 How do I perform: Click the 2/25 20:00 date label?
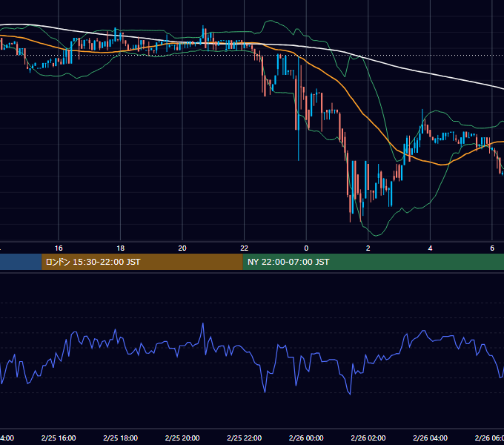[x=182, y=438]
